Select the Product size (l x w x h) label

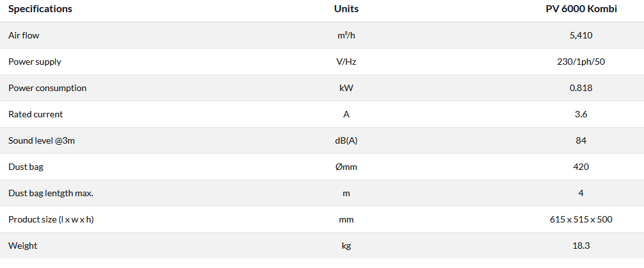tap(52, 219)
